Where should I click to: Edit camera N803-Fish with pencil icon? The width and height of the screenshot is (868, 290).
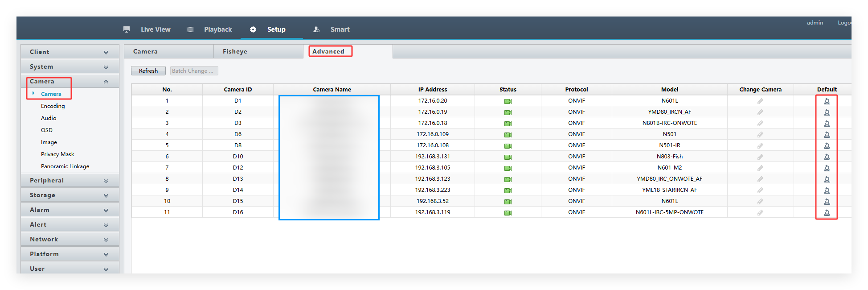coord(760,157)
